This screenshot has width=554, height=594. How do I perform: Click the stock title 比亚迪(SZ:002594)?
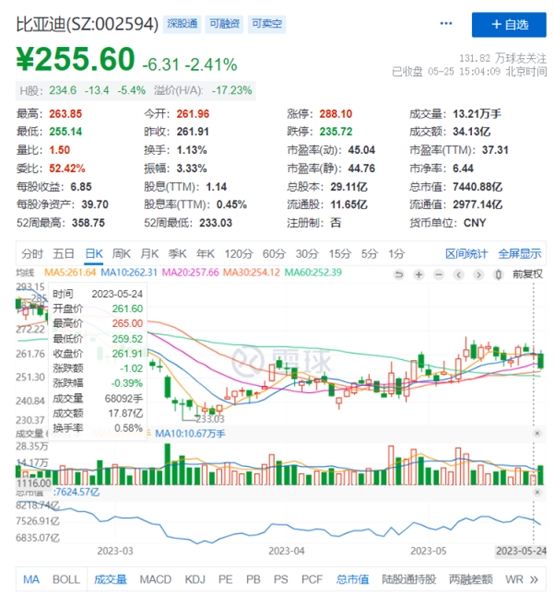(87, 24)
